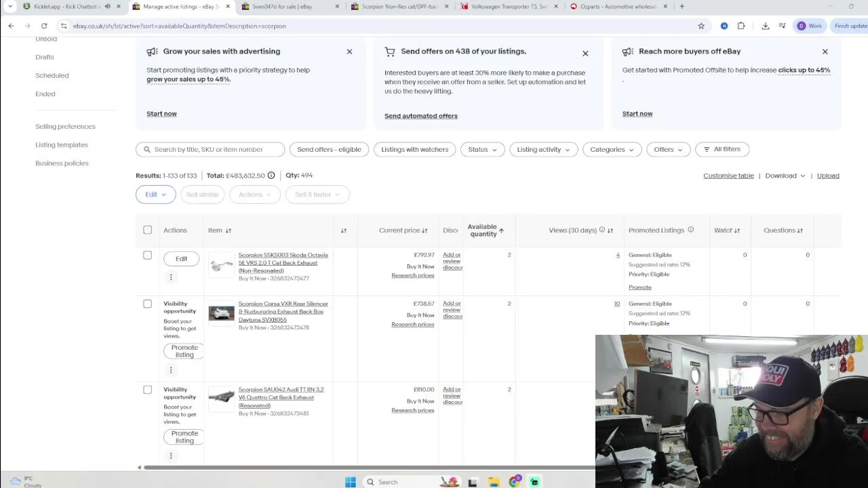Open the Download dropdown
Image resolution: width=868 pixels, height=488 pixels.
click(785, 176)
